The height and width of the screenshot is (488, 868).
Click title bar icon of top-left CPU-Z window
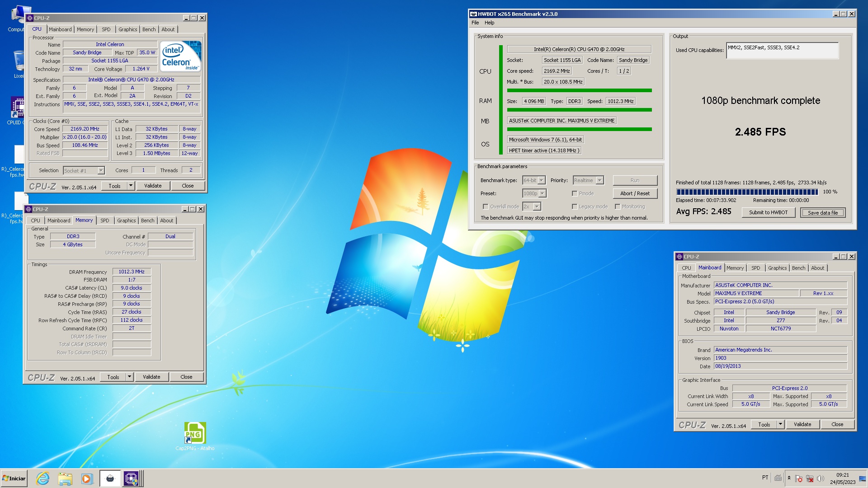tap(29, 18)
